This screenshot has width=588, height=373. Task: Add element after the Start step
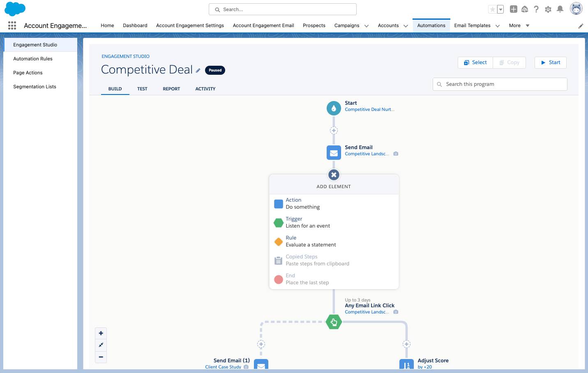coord(334,131)
